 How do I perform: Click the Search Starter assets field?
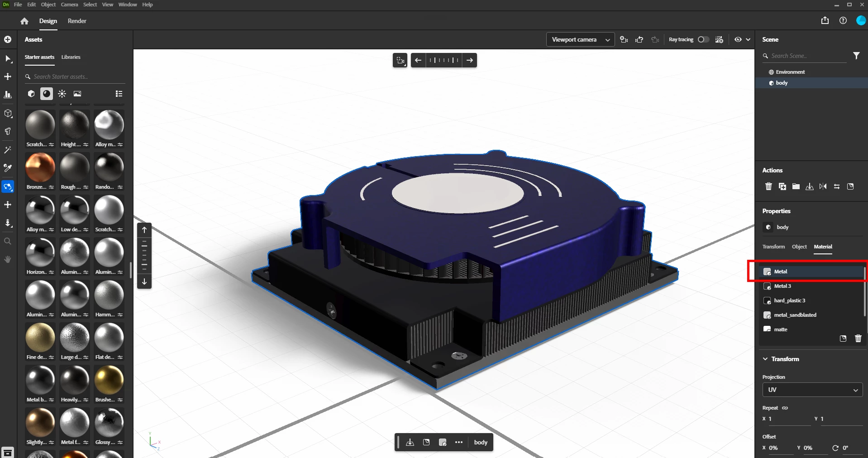click(x=75, y=76)
